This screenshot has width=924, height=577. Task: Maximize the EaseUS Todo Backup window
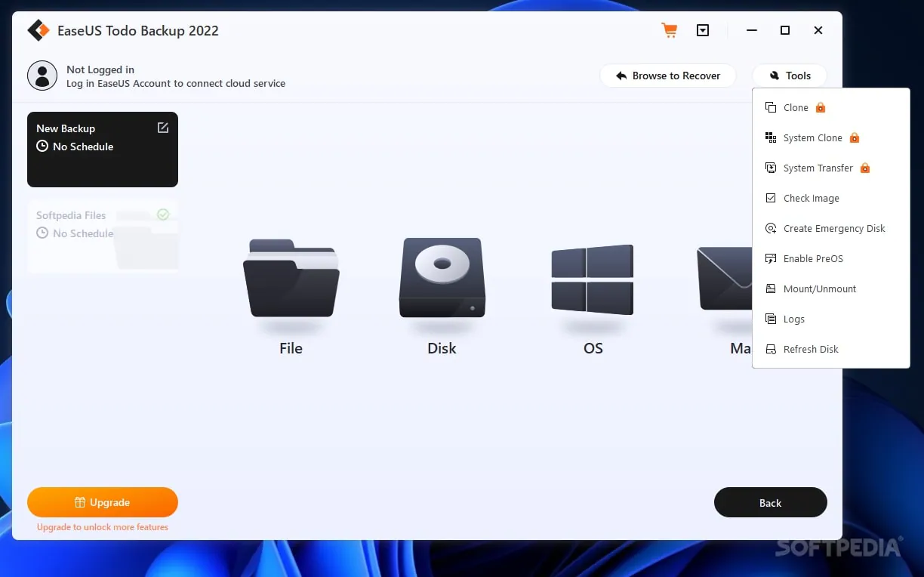(785, 30)
